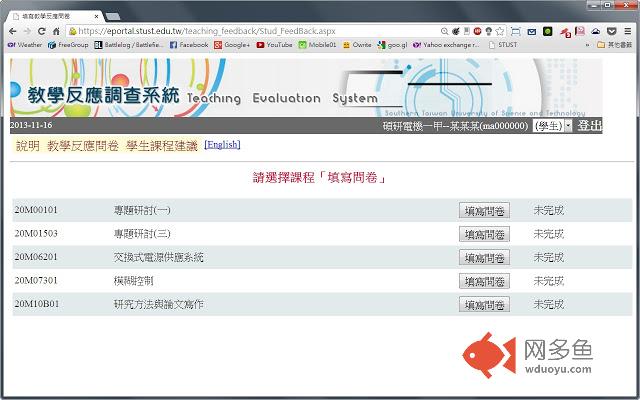640x400 pixels.
Task: Go back to previous page
Action: click(13, 31)
